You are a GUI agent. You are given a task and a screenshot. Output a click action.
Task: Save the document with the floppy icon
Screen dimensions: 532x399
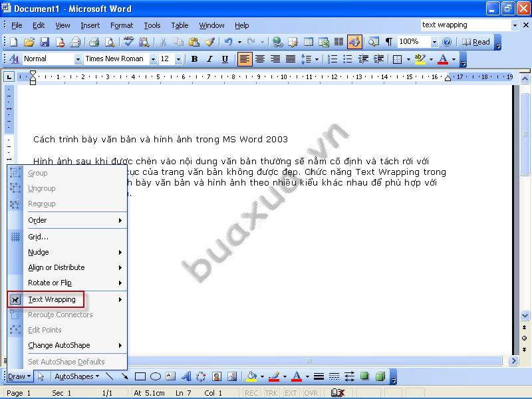[45, 42]
